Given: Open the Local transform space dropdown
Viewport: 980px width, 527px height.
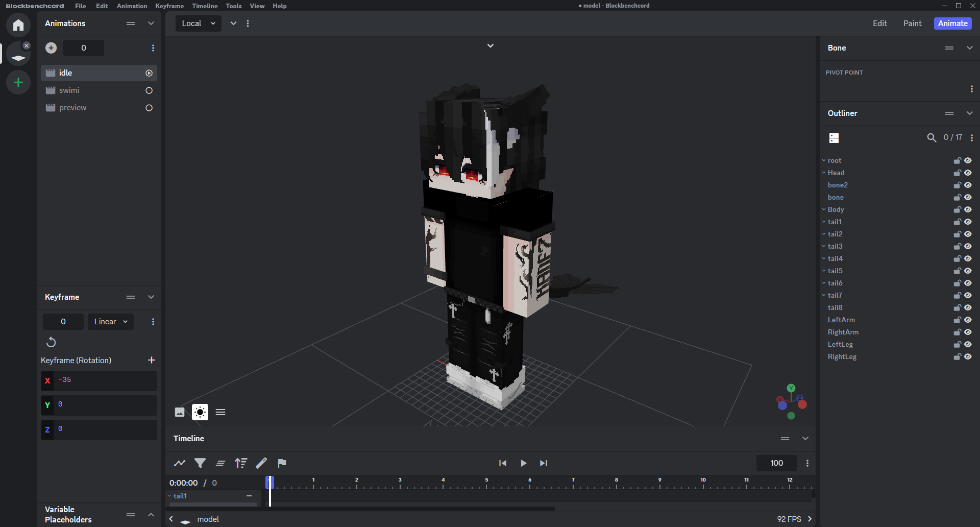Looking at the screenshot, I should (x=199, y=23).
